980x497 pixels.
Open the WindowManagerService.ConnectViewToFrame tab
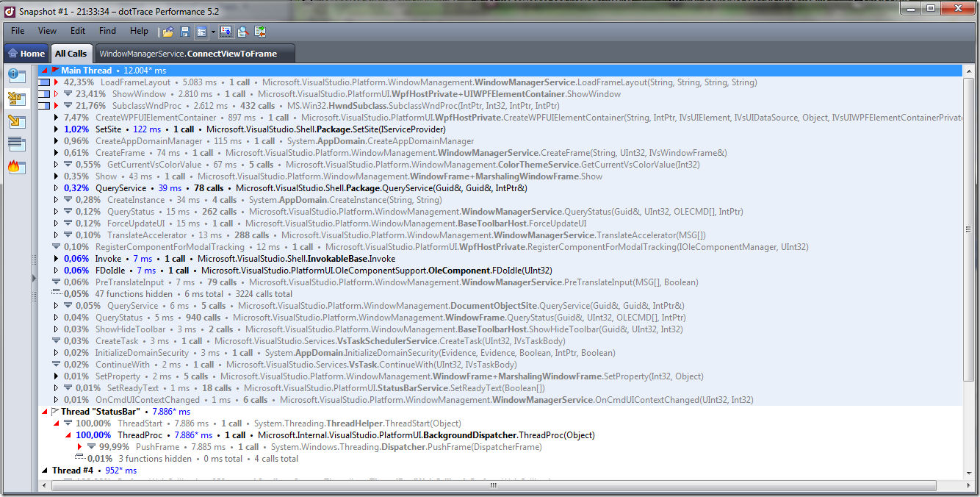195,53
